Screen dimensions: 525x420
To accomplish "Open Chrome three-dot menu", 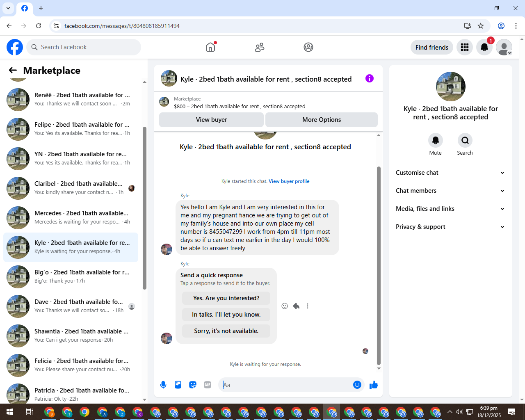I will (516, 26).
